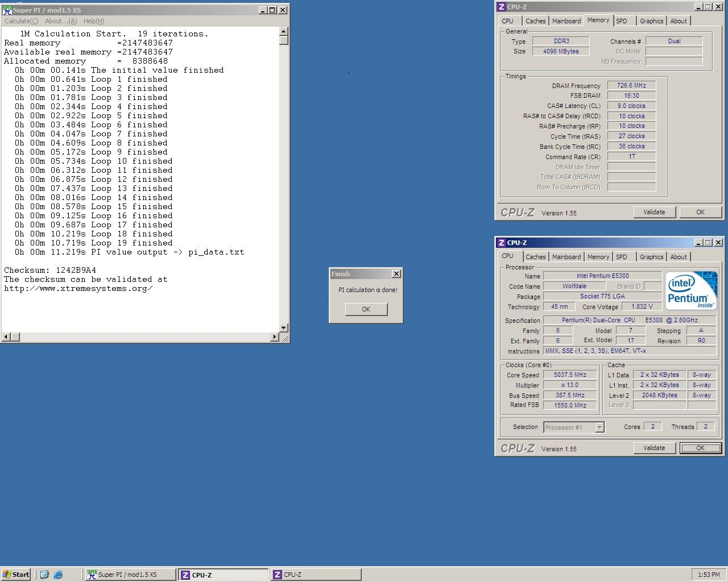Open Graphics tab in lower CPU-Z window

(651, 257)
